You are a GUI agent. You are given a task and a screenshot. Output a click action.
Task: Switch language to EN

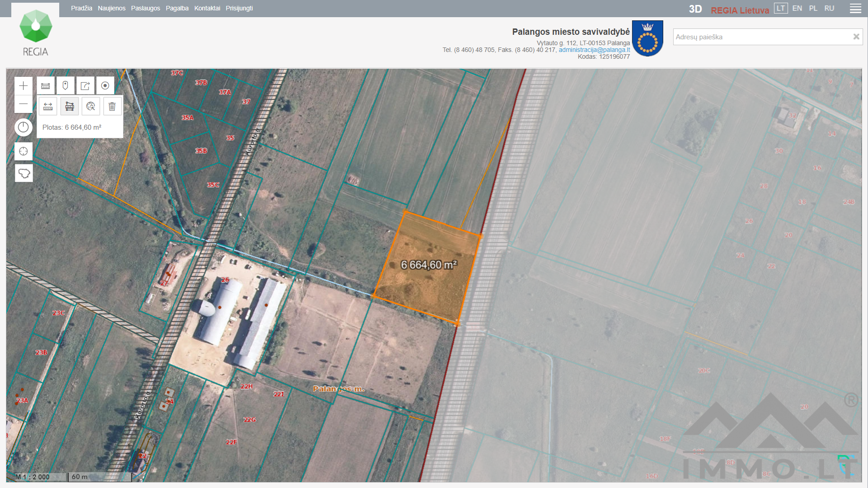click(x=797, y=9)
